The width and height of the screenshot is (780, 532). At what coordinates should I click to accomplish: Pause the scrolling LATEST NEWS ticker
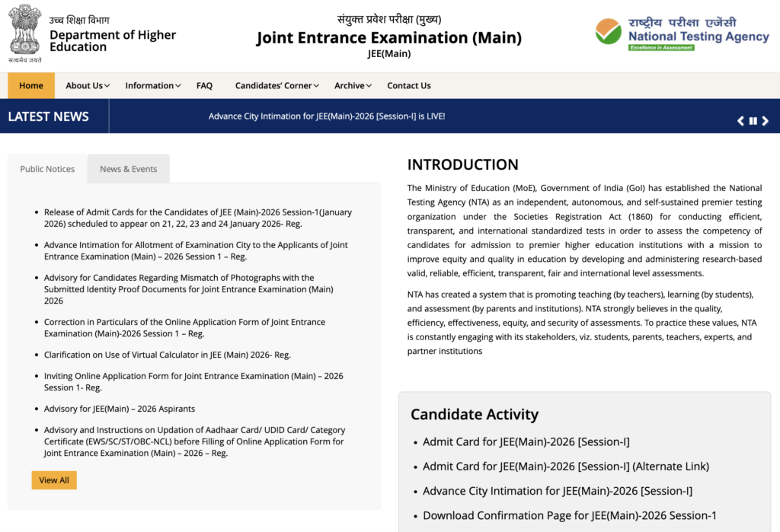753,119
